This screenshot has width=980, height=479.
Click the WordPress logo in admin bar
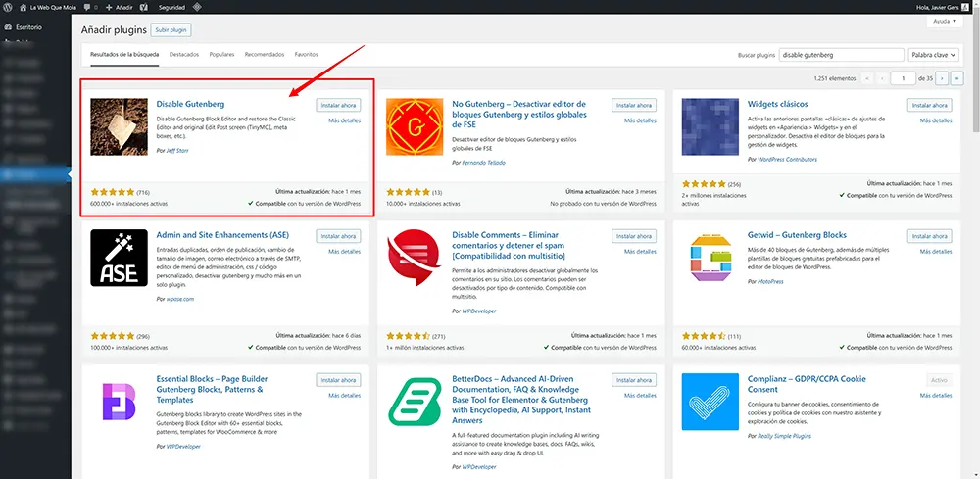pyautogui.click(x=8, y=7)
